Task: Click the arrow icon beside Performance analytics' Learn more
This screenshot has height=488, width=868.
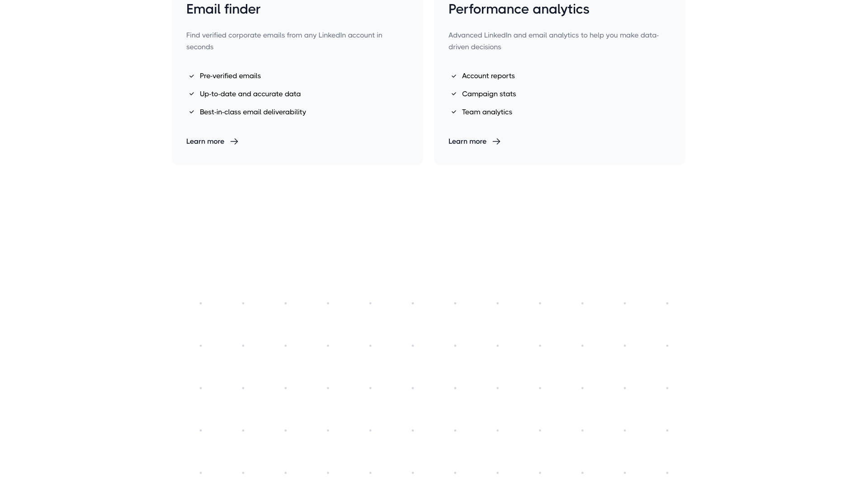Action: 496,141
